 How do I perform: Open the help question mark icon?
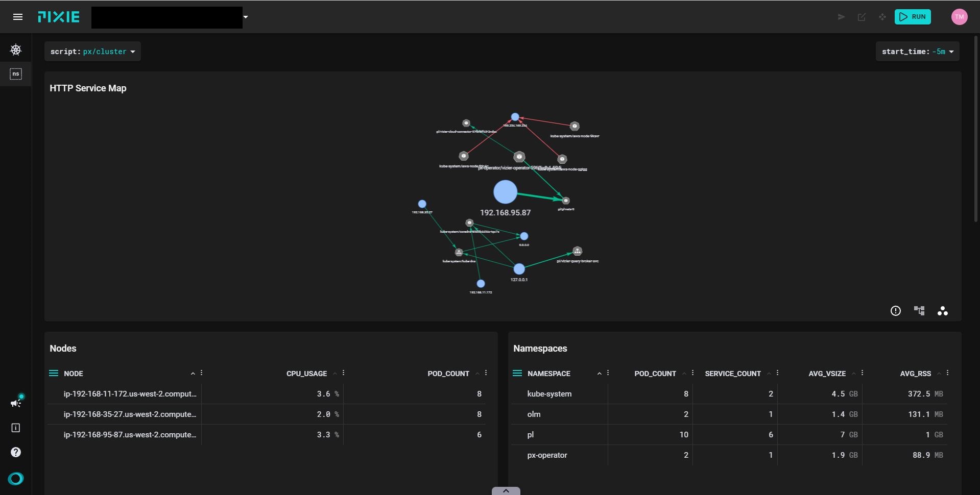(x=16, y=452)
